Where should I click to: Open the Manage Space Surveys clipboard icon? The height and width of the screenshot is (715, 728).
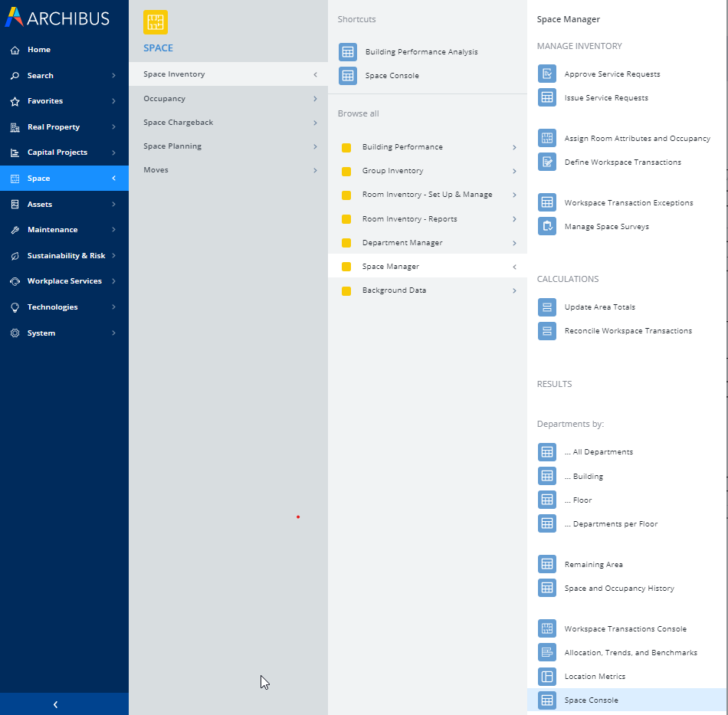click(547, 226)
